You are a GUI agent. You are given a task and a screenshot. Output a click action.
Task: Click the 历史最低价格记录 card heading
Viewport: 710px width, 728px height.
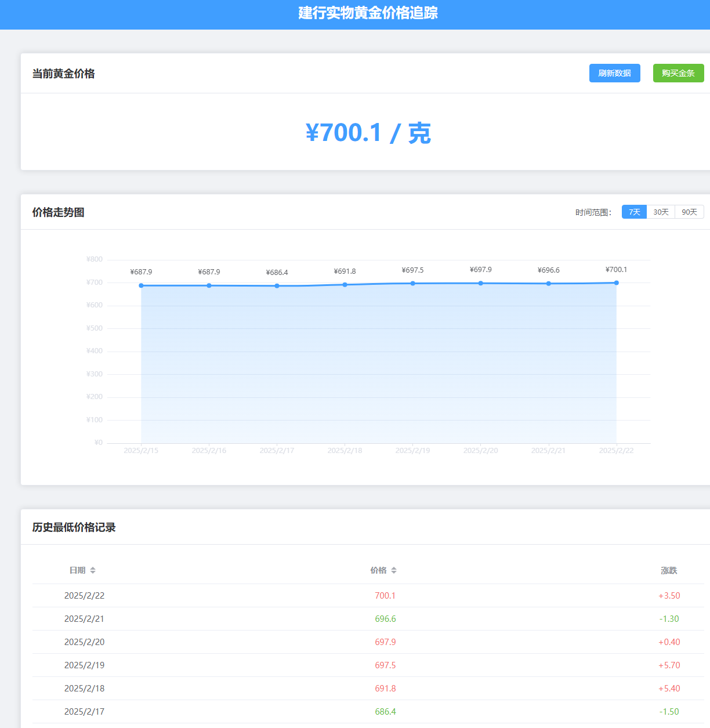pyautogui.click(x=74, y=527)
